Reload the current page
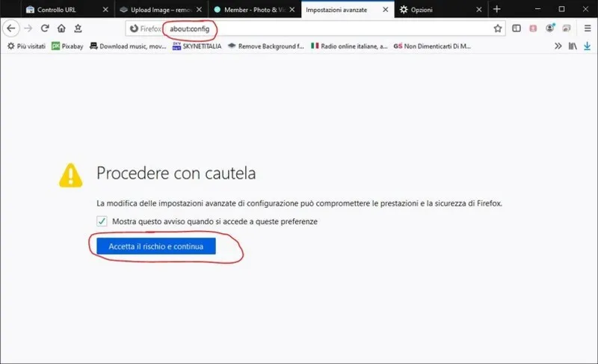This screenshot has width=598, height=364. coord(45,28)
